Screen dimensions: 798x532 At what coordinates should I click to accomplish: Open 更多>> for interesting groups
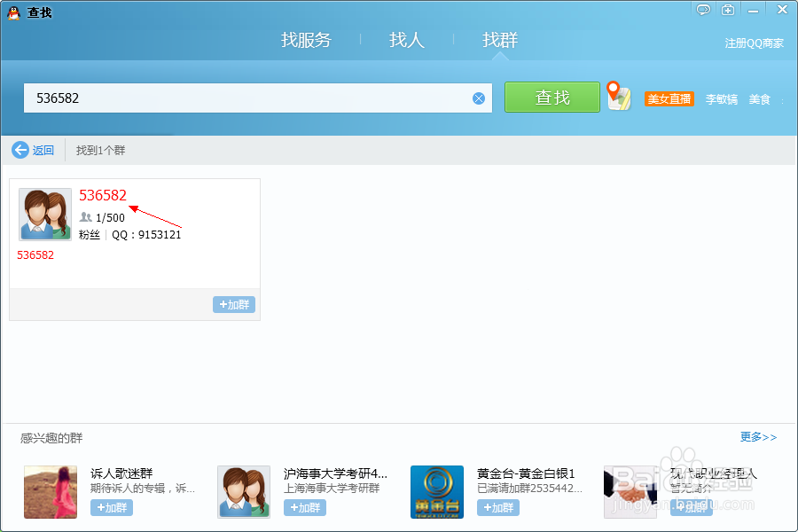click(758, 437)
